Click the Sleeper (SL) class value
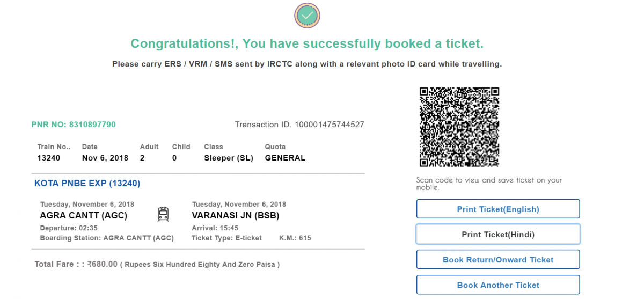644x299 pixels. pos(229,158)
